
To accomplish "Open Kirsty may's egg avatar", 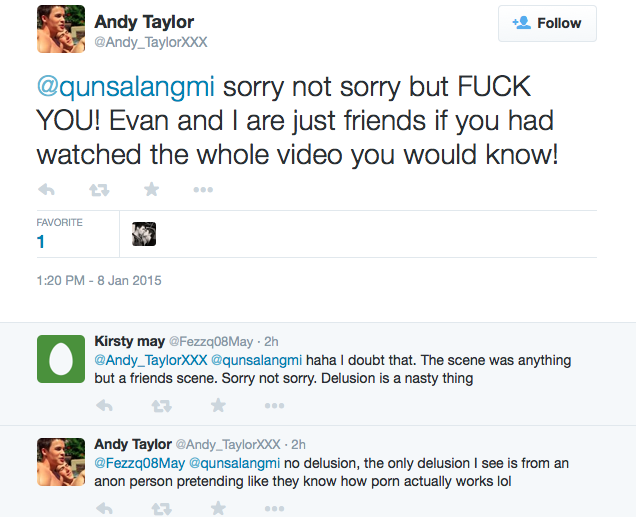I will point(61,359).
